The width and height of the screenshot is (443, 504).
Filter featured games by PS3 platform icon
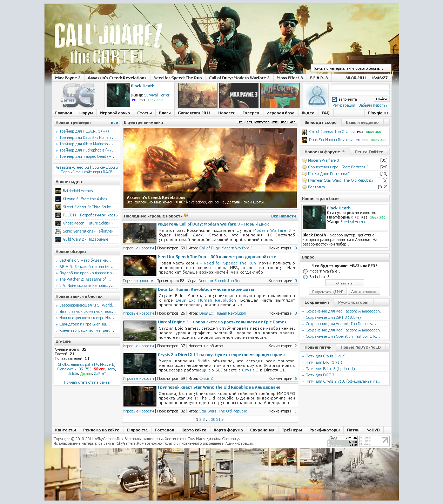click(x=249, y=122)
